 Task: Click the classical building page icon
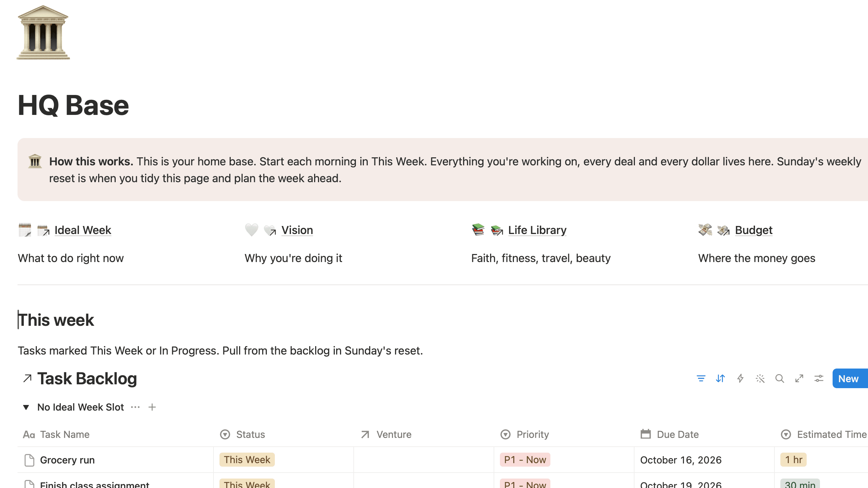[x=43, y=33]
